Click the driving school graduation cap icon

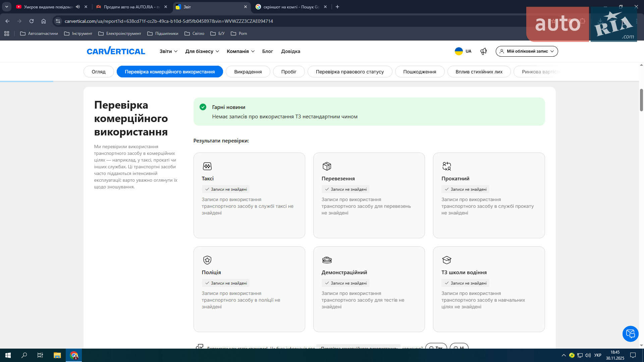pyautogui.click(x=446, y=260)
